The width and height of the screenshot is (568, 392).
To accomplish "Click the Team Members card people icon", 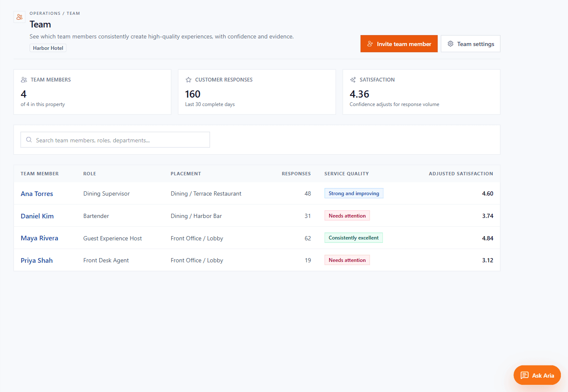I will pyautogui.click(x=24, y=80).
